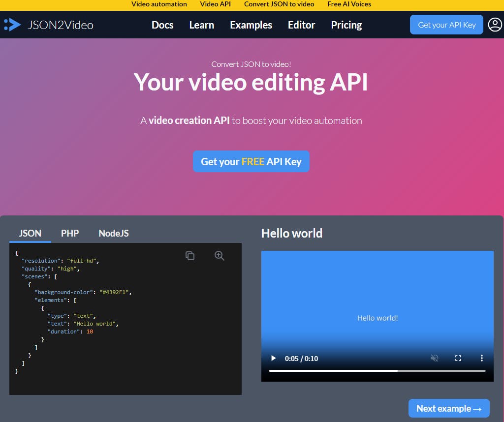This screenshot has height=422, width=504.
Task: Click the "#4392F1" color value in code
Action: [x=114, y=292]
